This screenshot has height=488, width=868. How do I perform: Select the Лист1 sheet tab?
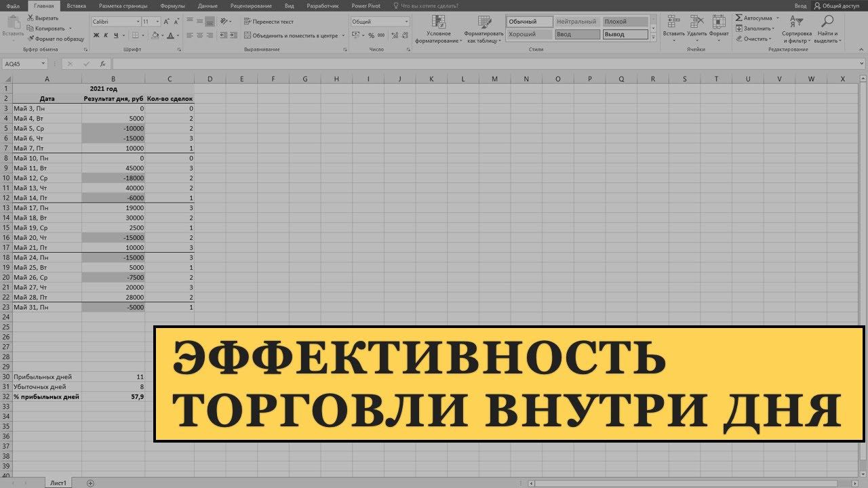[58, 483]
